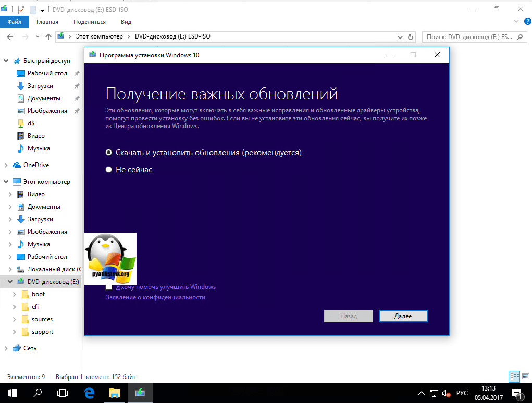Open the Windows Start menu
Viewport: 532px width, 403px height.
click(11, 393)
